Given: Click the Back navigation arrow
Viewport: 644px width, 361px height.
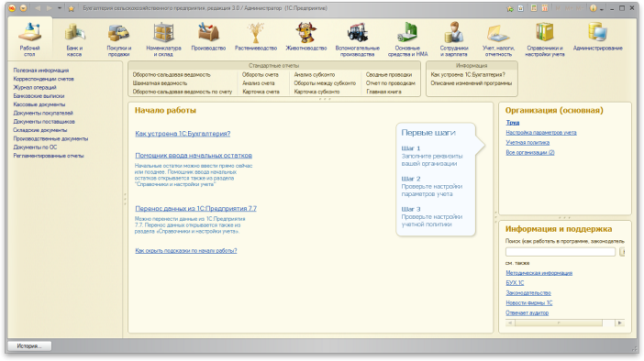Looking at the screenshot, I should click(38, 8).
